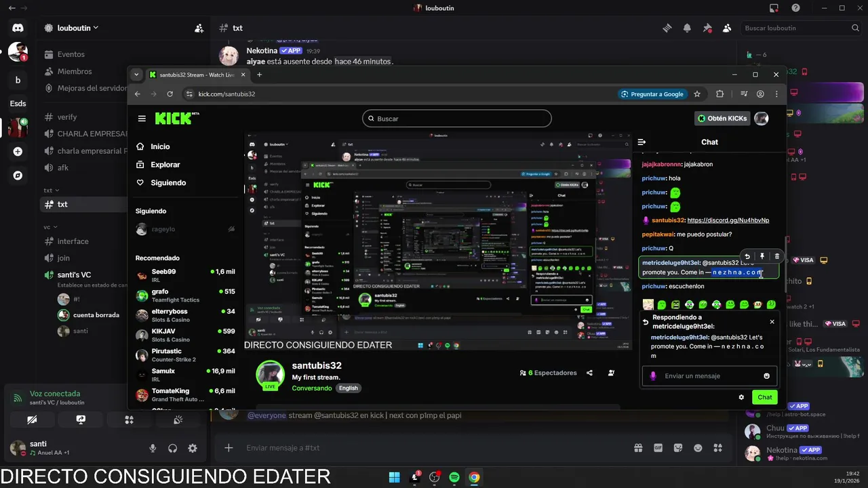Open Discord notification bell settings
Image resolution: width=868 pixels, height=488 pixels.
pyautogui.click(x=687, y=28)
